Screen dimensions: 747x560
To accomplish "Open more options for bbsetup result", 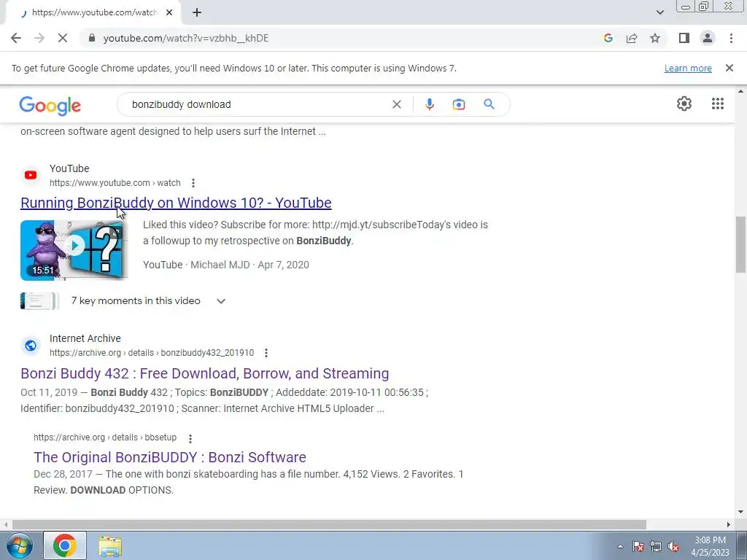I will (190, 438).
